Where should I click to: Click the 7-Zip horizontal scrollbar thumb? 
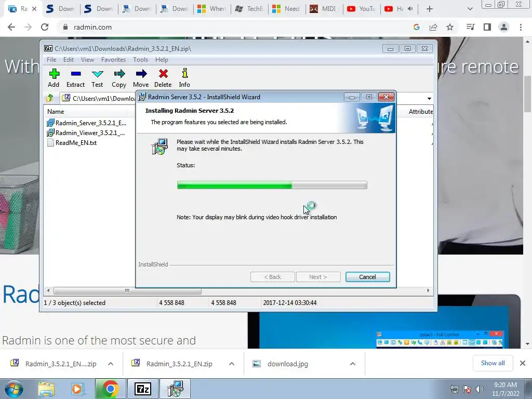(x=127, y=291)
